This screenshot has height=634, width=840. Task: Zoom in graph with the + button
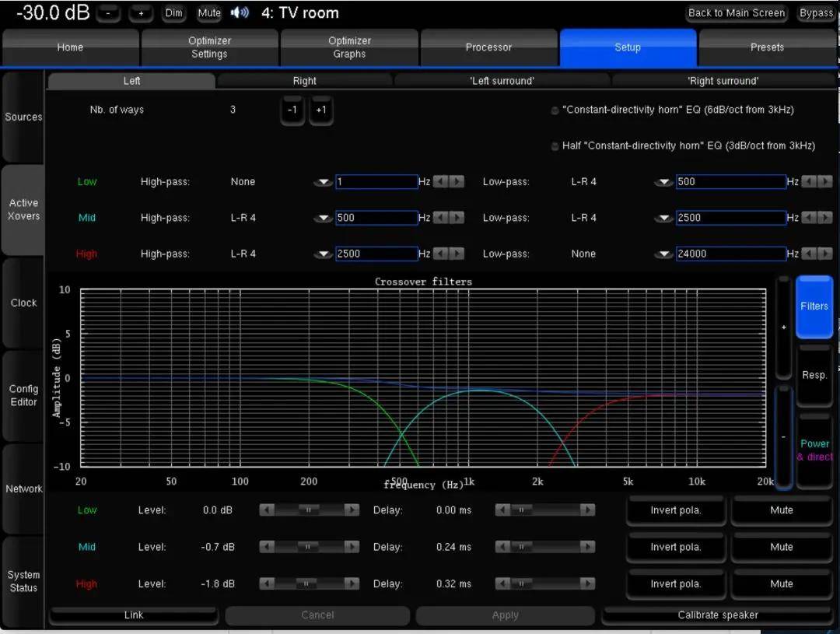point(783,328)
